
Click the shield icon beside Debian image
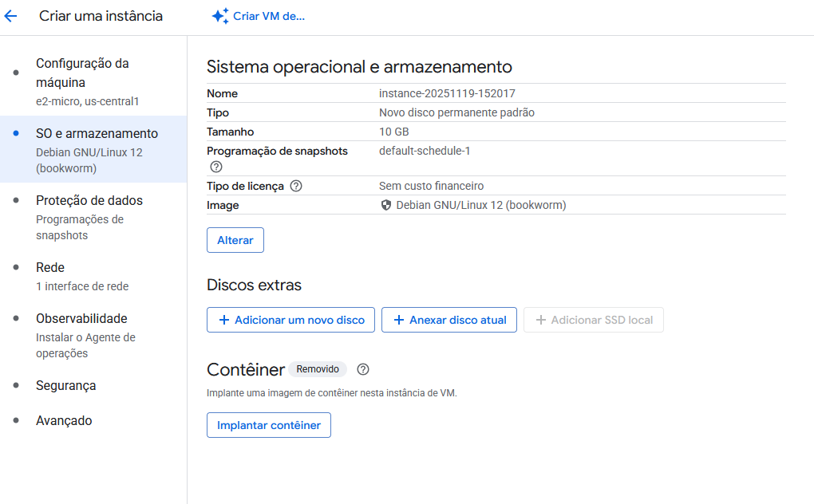tap(386, 205)
